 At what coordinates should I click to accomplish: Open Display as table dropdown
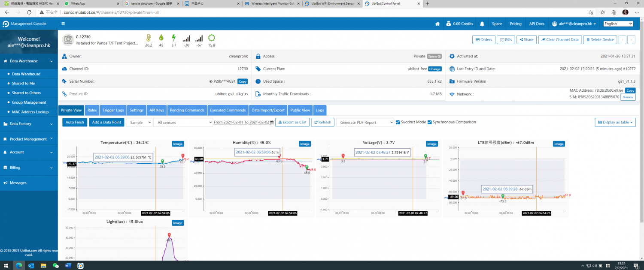(x=615, y=122)
